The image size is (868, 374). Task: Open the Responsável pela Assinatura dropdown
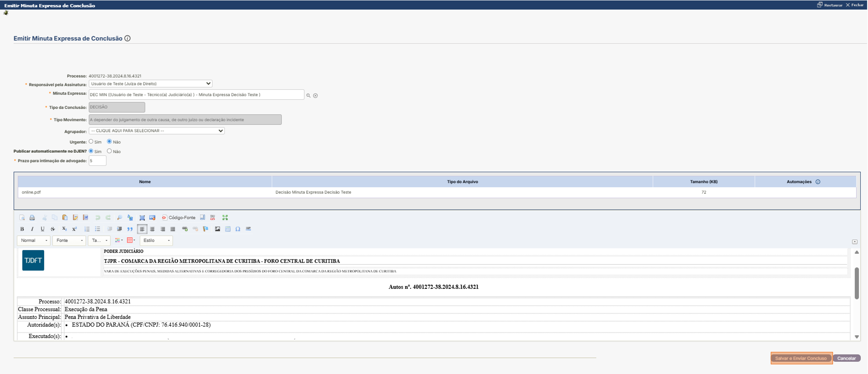[x=151, y=84]
